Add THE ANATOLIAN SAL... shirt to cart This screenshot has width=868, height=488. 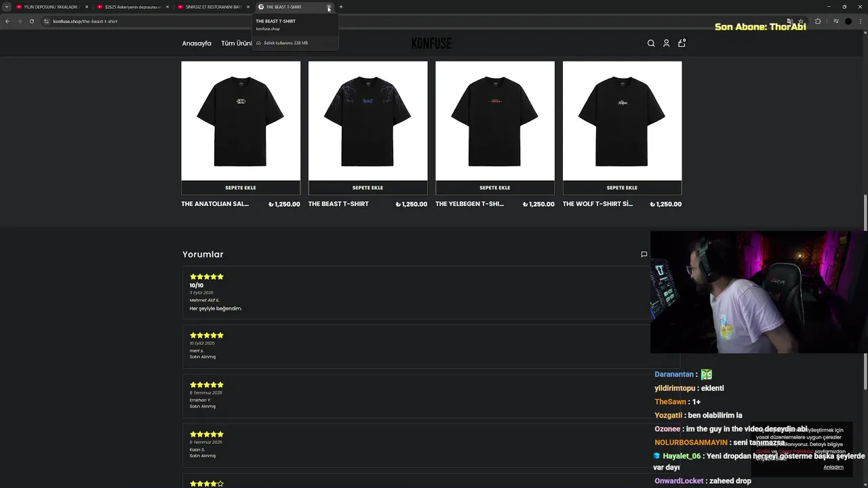tap(241, 188)
